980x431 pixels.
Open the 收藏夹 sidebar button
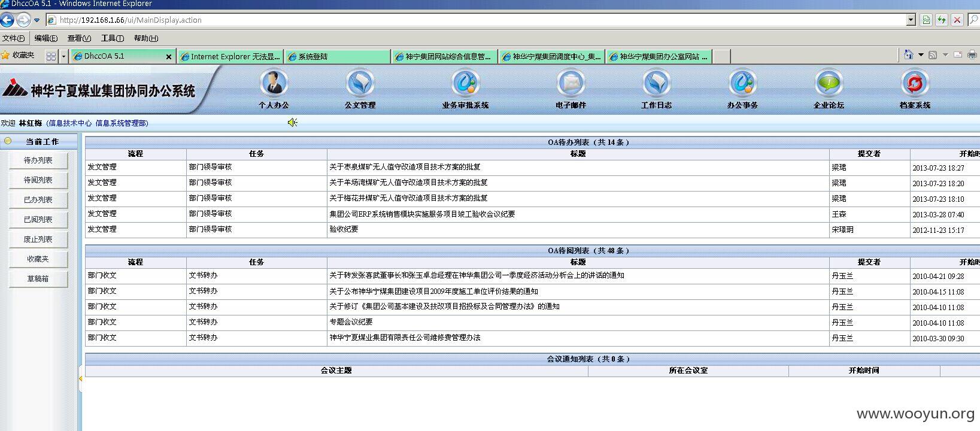coord(38,259)
